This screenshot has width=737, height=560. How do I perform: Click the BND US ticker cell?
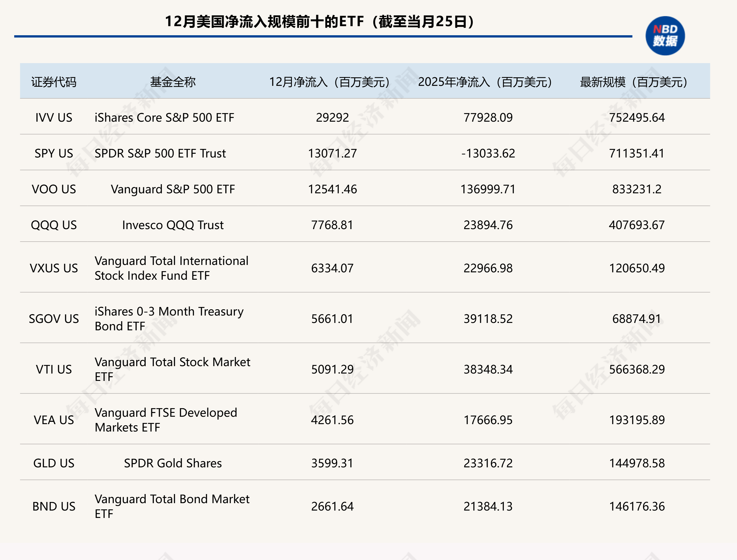pyautogui.click(x=54, y=506)
